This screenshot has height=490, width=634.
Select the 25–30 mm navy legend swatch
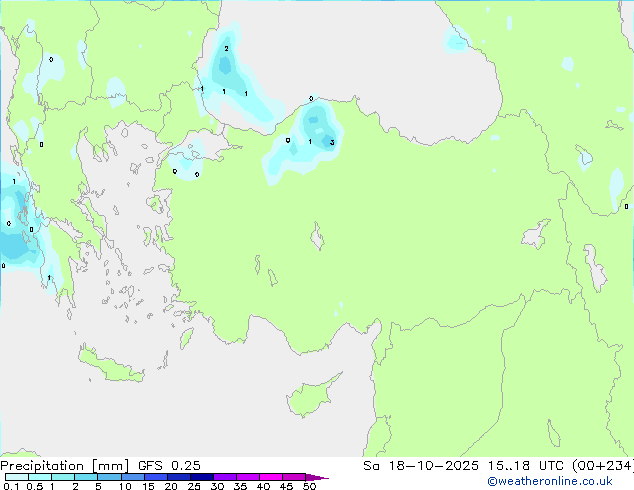pos(201,477)
